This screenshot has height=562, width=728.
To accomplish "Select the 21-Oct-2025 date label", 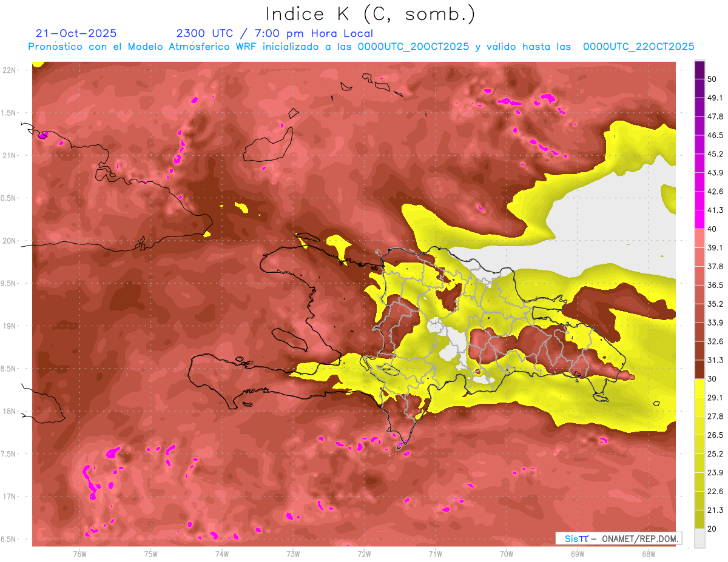I will [x=76, y=33].
